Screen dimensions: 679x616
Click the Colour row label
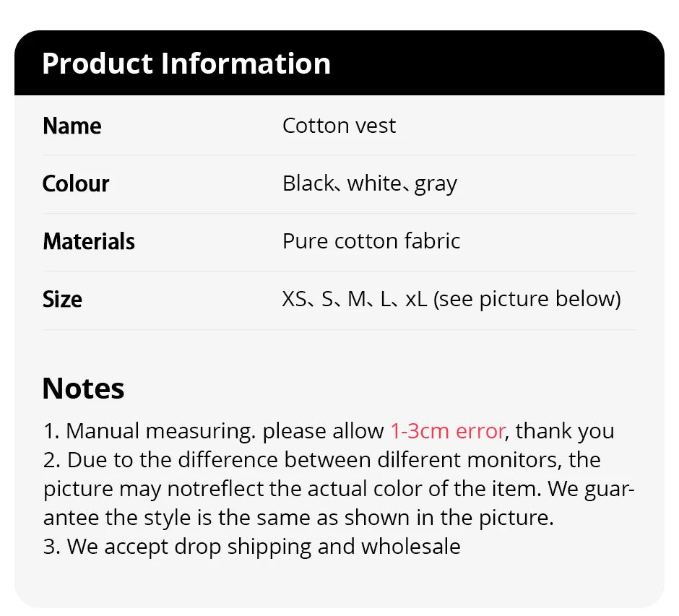pos(76,183)
